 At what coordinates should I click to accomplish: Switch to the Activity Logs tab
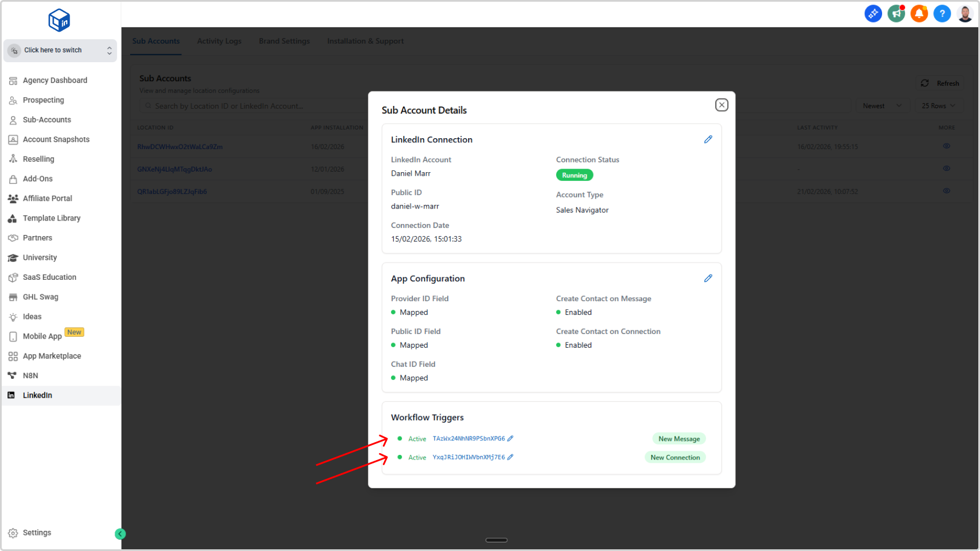click(x=219, y=41)
